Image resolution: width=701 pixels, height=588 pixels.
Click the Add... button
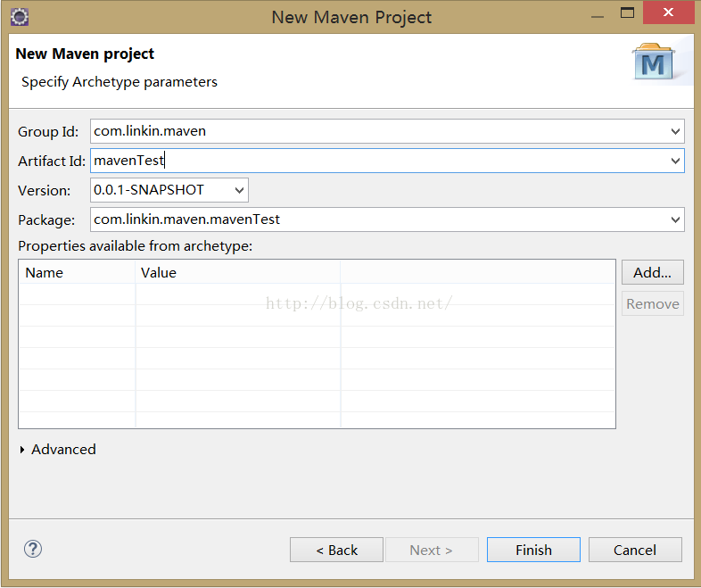pyautogui.click(x=652, y=272)
